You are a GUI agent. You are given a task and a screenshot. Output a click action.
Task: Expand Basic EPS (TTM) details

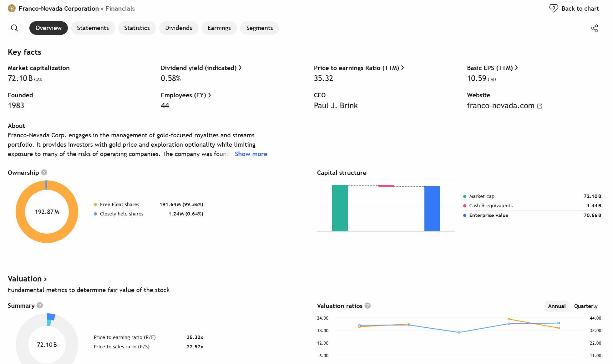coord(492,68)
